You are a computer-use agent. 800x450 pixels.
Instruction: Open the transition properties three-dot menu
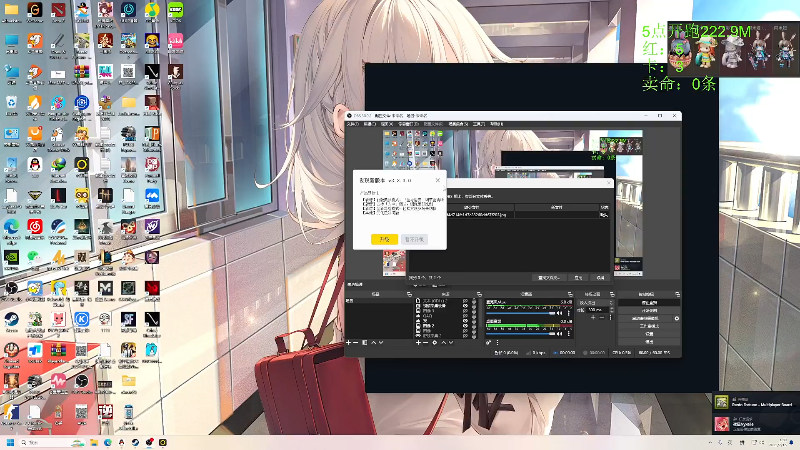tap(611, 318)
